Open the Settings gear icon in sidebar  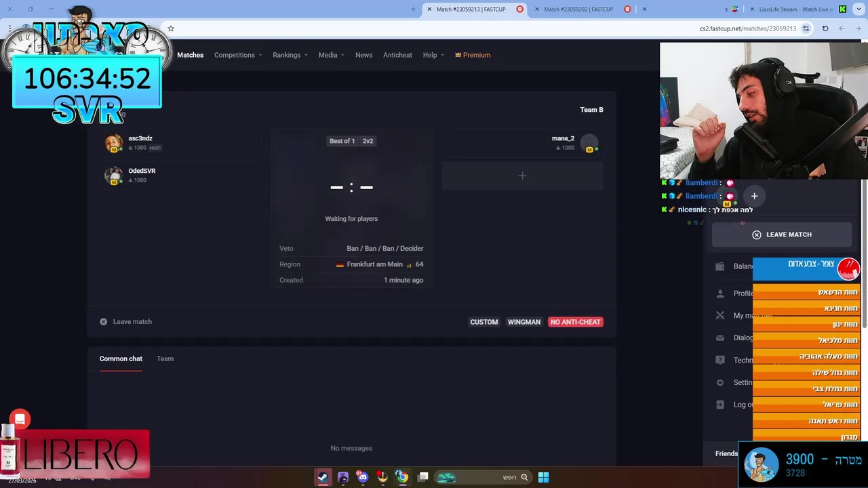[x=720, y=382]
